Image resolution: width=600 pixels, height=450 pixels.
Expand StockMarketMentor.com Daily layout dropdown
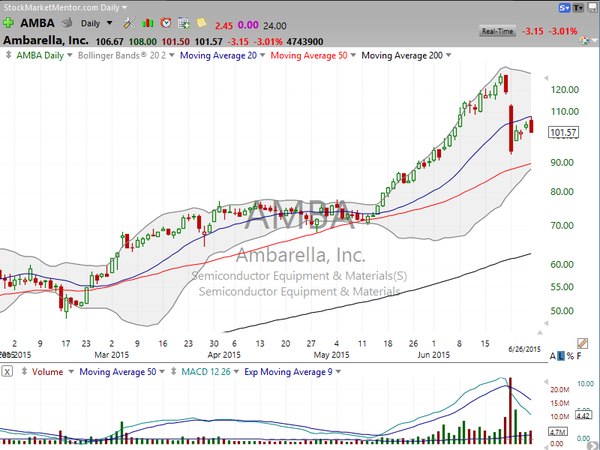point(124,7)
